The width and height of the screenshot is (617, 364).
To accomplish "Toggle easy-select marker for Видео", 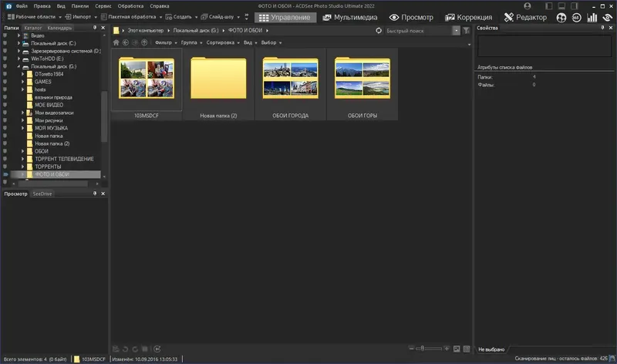I will click(5, 35).
